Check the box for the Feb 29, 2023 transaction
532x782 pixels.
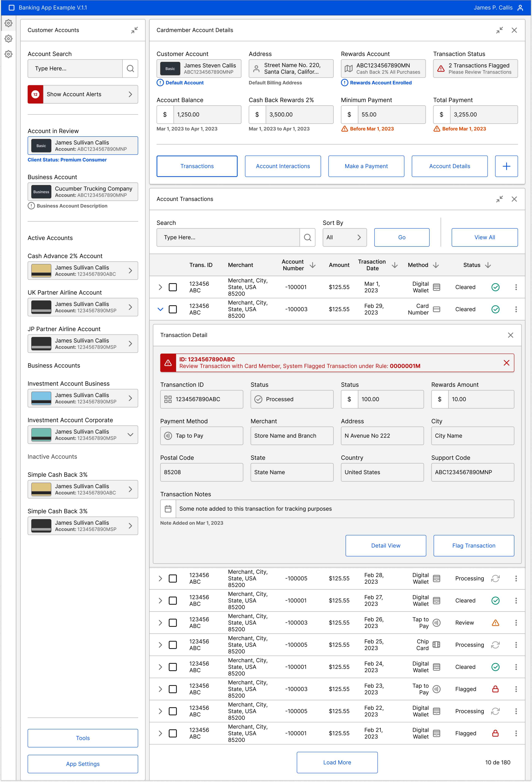tap(173, 310)
